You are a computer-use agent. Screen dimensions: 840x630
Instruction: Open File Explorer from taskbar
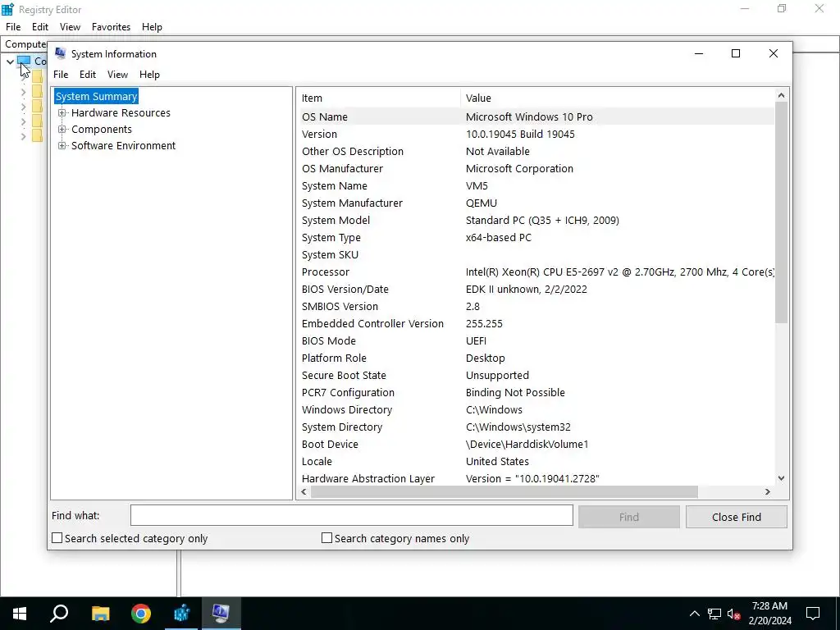100,614
